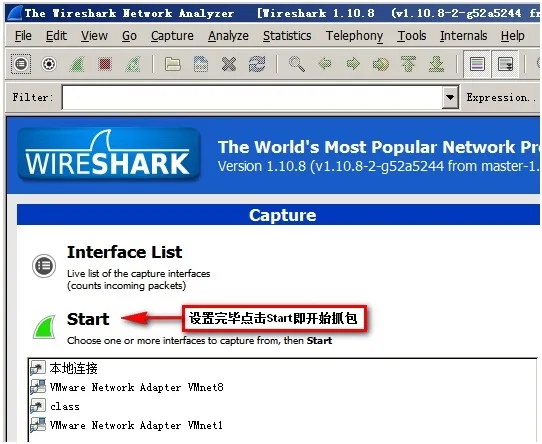Image resolution: width=542 pixels, height=444 pixels.
Task: Toggle auto scroll in live capture
Action: point(505,64)
